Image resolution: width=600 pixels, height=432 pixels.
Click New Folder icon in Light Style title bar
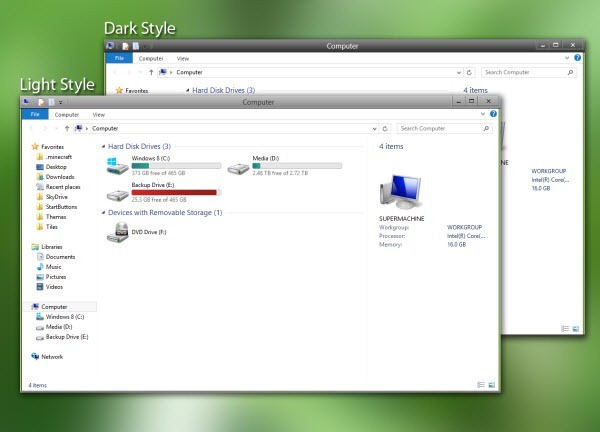click(x=51, y=102)
